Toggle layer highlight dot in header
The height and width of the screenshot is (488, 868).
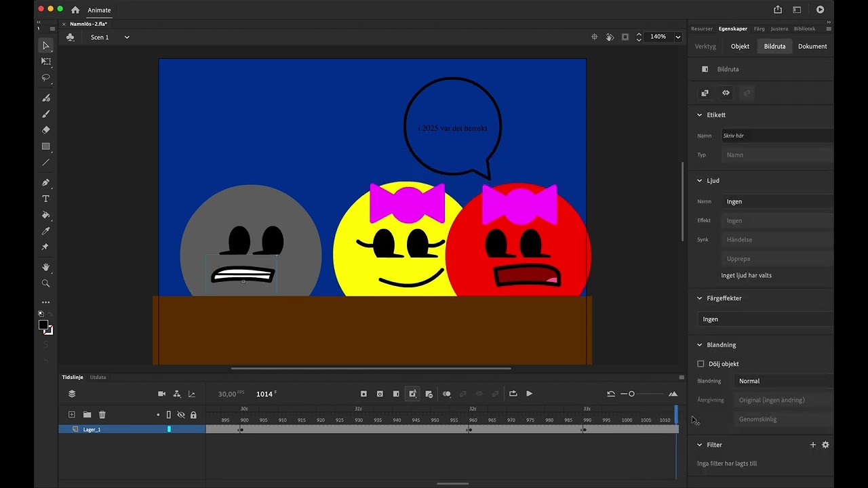158,415
